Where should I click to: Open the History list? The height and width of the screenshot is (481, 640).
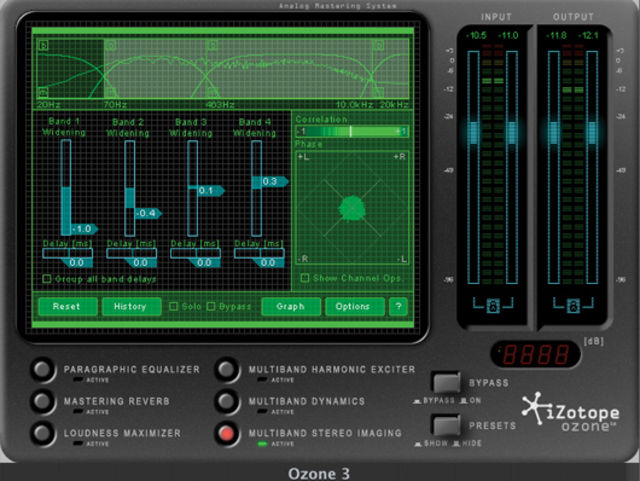131,306
